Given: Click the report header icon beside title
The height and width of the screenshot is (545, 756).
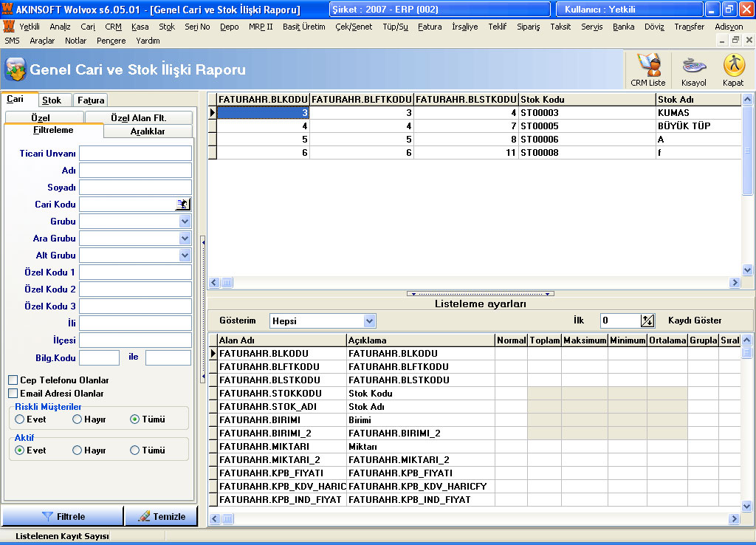Looking at the screenshot, I should point(16,70).
